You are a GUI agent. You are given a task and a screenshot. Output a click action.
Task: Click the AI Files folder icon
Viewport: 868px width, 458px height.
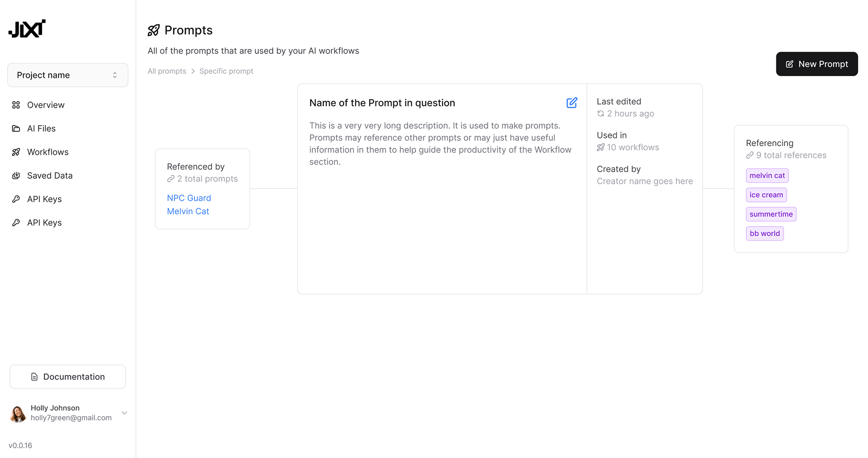click(x=16, y=129)
